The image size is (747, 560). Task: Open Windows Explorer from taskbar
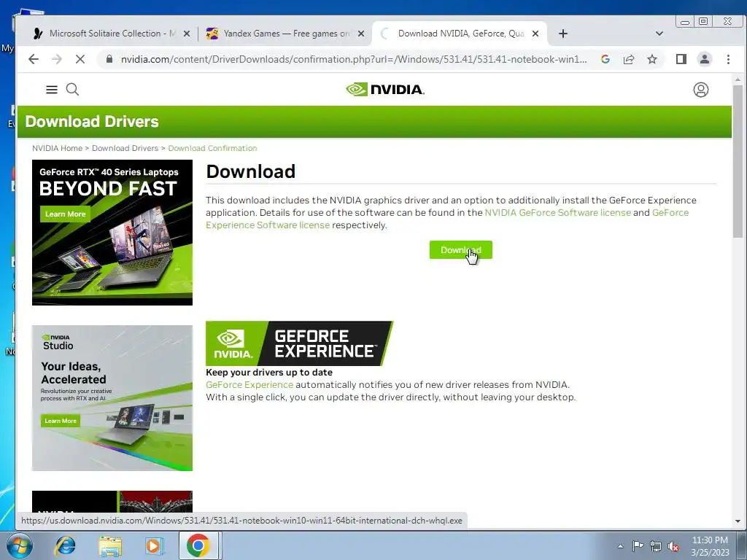[110, 545]
